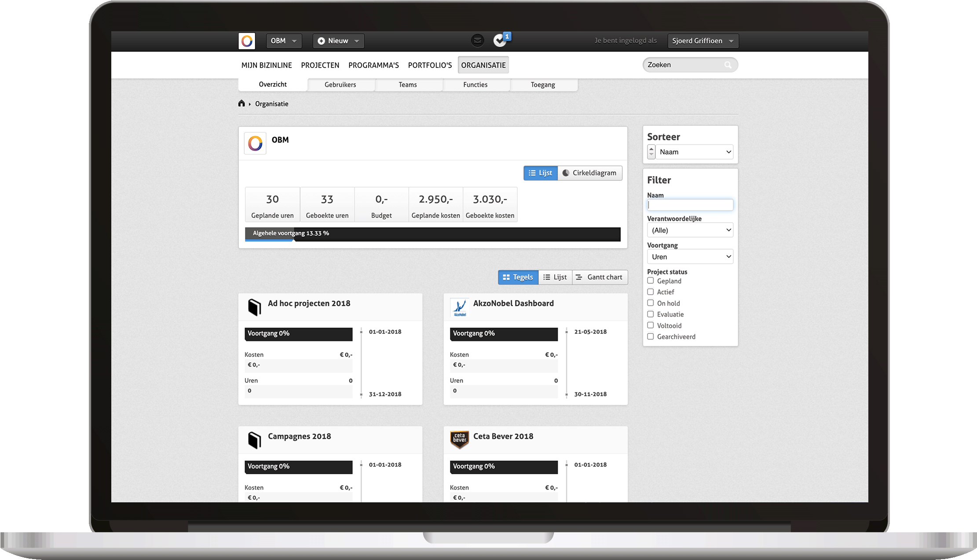The height and width of the screenshot is (560, 977).
Task: Check the Gepland status filter
Action: [x=651, y=281]
